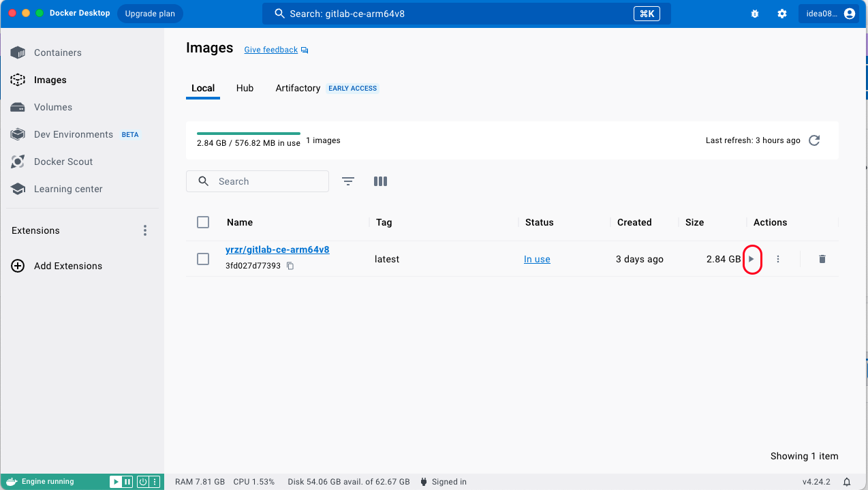The width and height of the screenshot is (868, 490).
Task: Open the notifications bell
Action: [847, 482]
